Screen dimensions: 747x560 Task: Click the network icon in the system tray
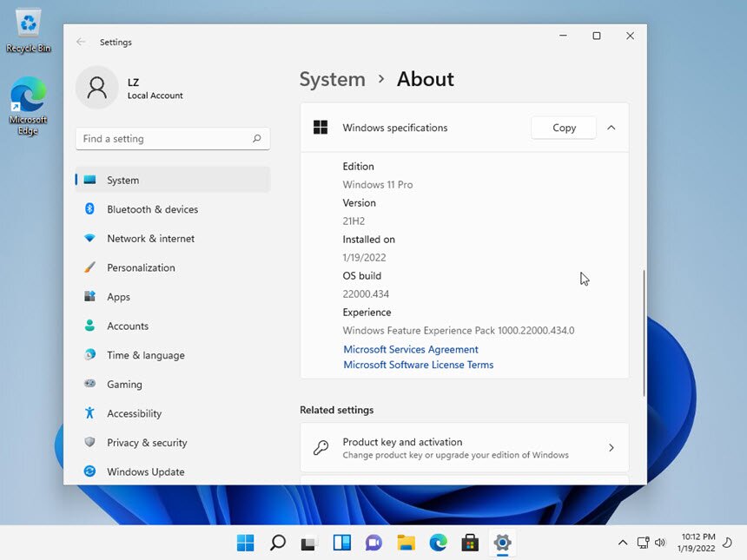(x=643, y=543)
